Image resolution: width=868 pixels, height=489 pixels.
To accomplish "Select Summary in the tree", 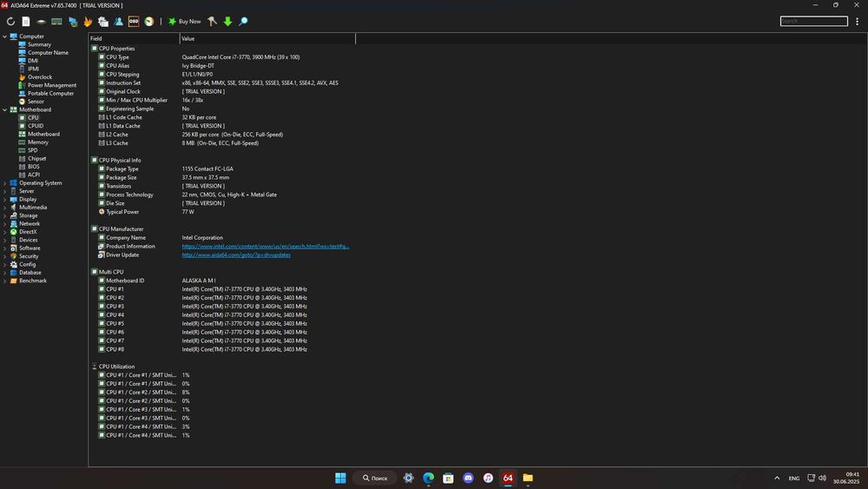I will tap(39, 44).
